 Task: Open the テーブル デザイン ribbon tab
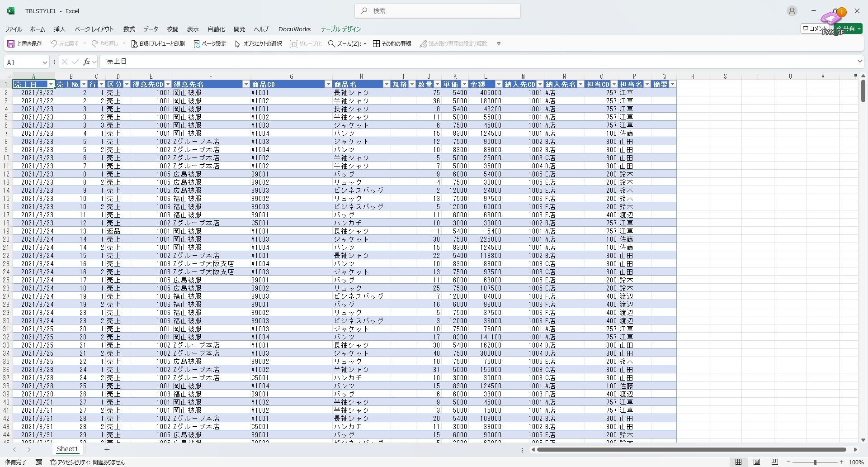click(x=340, y=29)
